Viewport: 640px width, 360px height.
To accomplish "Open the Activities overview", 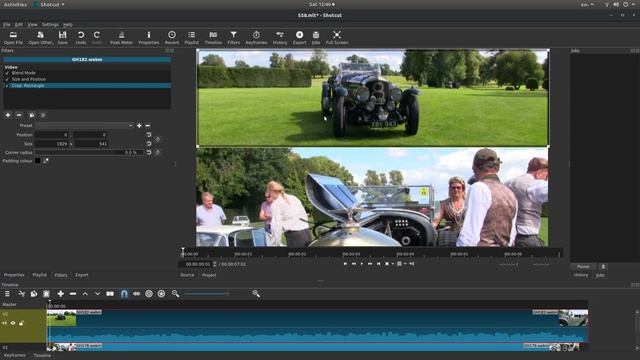I will pyautogui.click(x=15, y=4).
